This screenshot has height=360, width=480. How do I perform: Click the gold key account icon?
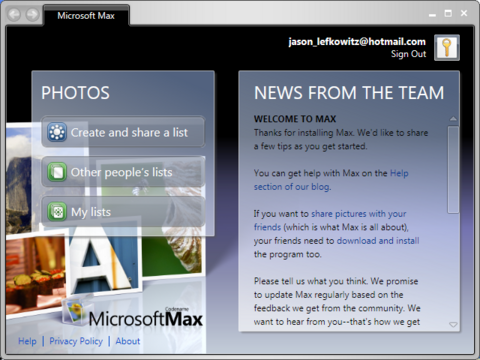447,48
